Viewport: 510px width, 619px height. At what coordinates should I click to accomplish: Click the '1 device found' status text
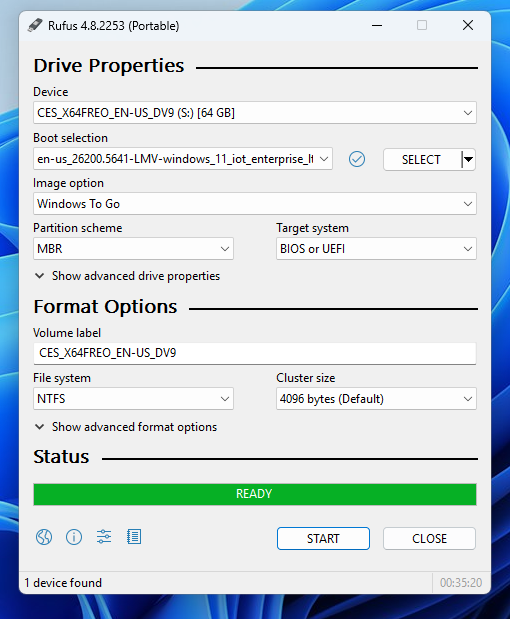63,583
